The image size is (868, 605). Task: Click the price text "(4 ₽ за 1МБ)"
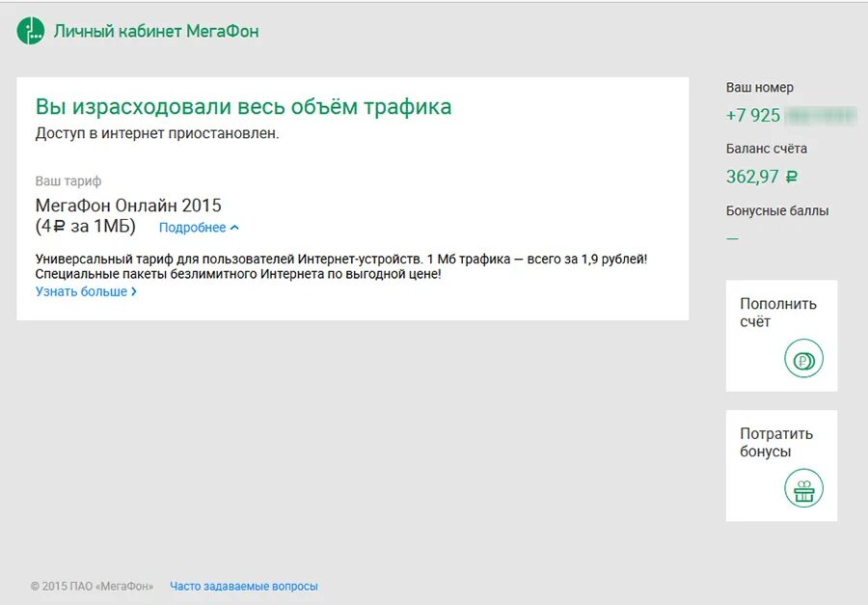point(85,226)
